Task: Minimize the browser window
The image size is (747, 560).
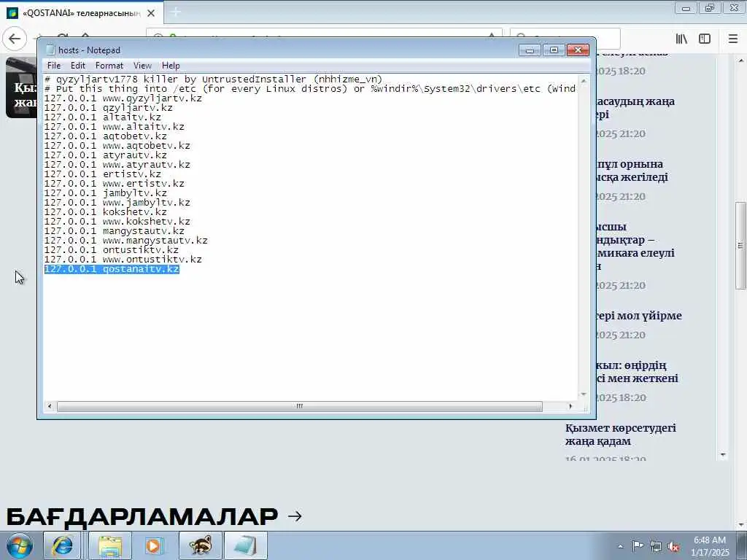Action: coord(686,7)
